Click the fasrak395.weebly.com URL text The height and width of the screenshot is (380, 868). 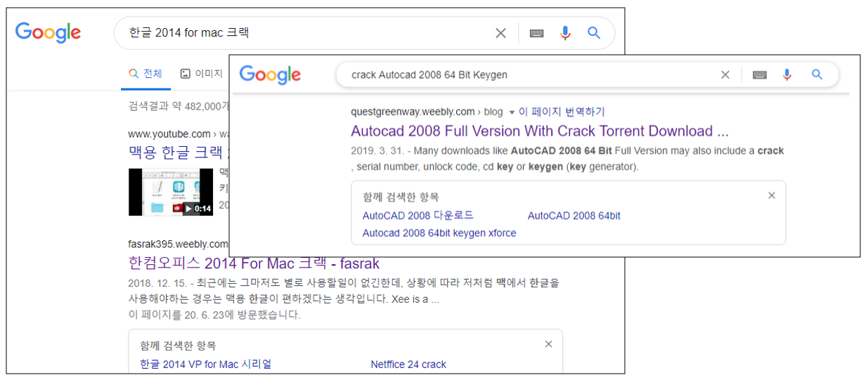click(x=179, y=244)
